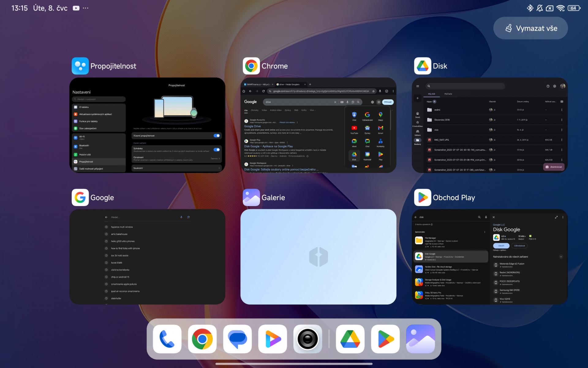Open YouTube in Google apps panel
Viewport: 588px width, 368px height.
click(x=354, y=130)
